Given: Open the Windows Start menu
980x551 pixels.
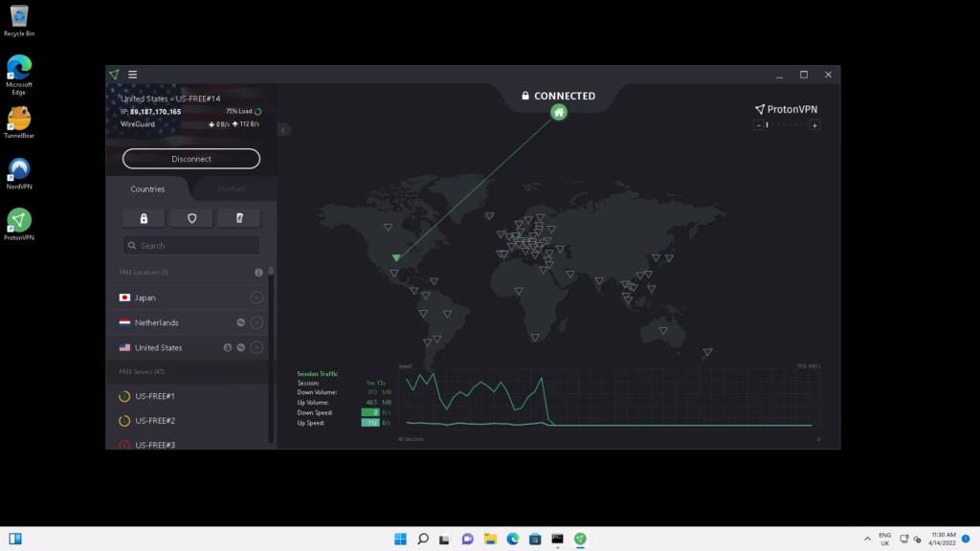Looking at the screenshot, I should (x=401, y=539).
